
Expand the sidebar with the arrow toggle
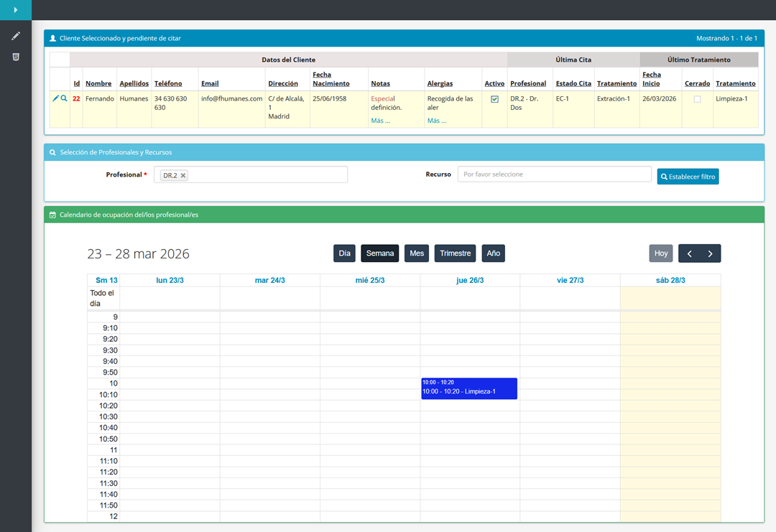(15, 10)
